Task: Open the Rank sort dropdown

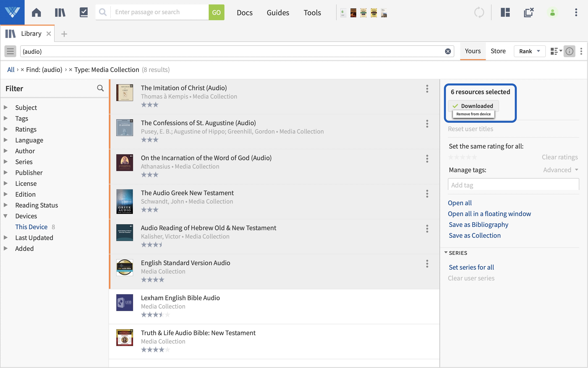Action: [x=530, y=51]
